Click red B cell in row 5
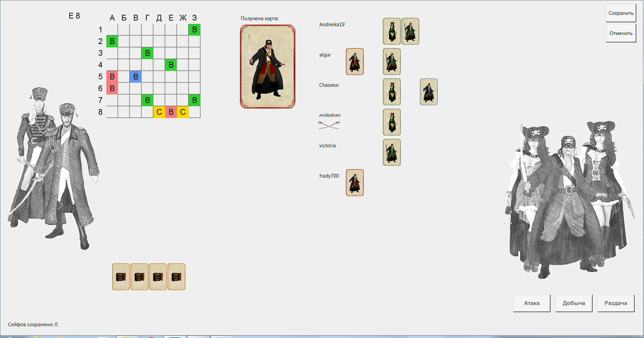The width and height of the screenshot is (644, 338). coord(112,77)
